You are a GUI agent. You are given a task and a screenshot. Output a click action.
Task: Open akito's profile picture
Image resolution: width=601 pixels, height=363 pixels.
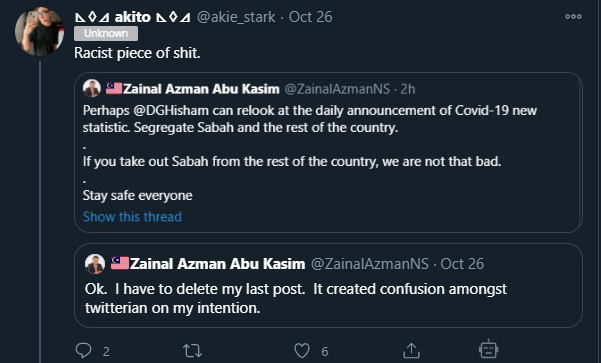tap(39, 31)
